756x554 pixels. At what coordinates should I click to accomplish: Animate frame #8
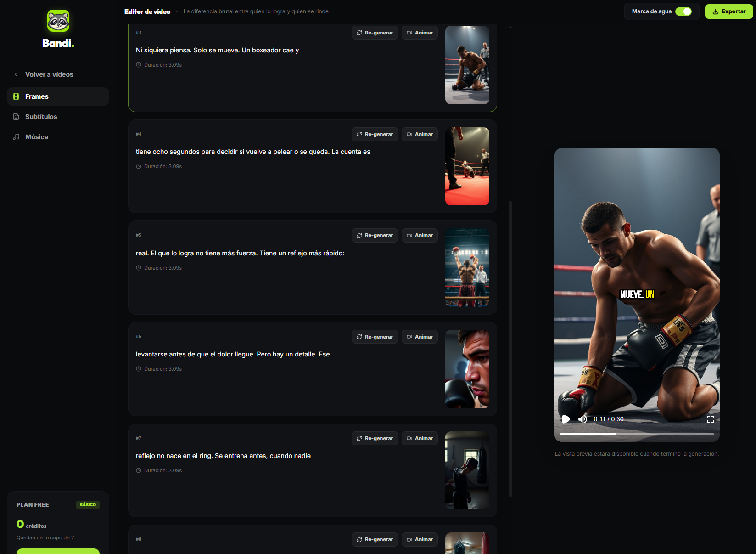pyautogui.click(x=420, y=539)
